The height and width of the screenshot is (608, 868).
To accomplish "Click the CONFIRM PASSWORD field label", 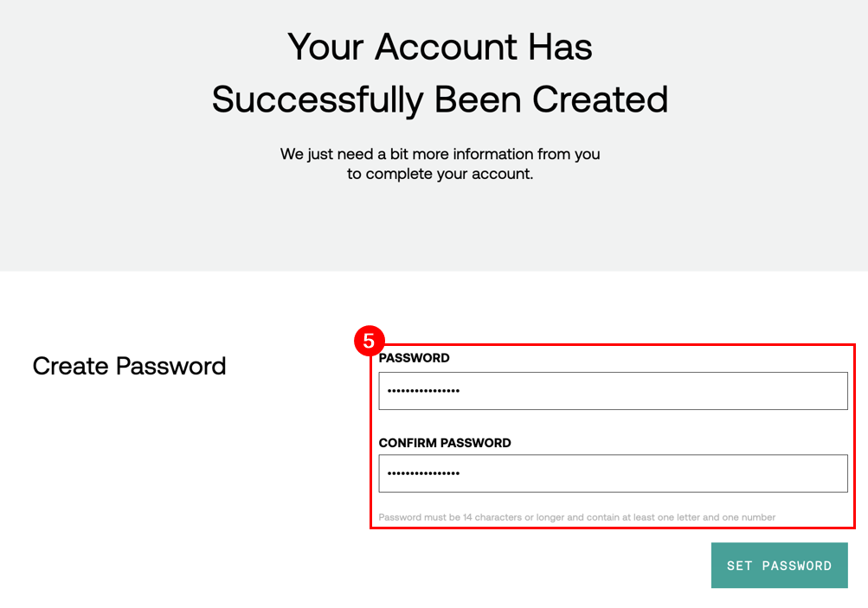I will 445,443.
